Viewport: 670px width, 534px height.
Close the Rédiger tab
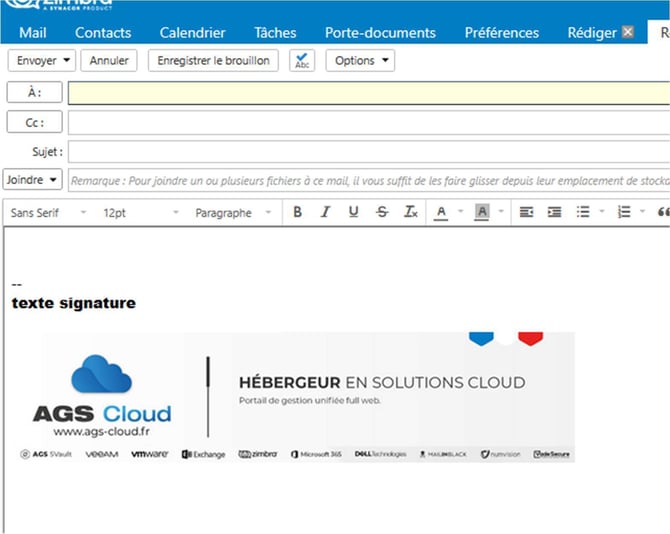(627, 32)
